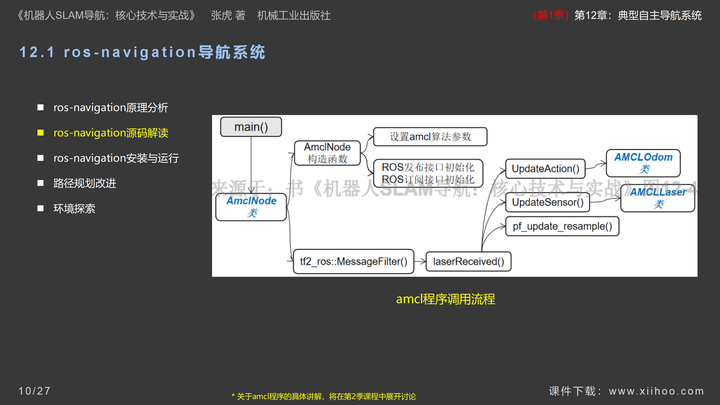This screenshot has width=720, height=405.
Task: Click the white bullet beside '路径规划改进'
Action: [40, 183]
